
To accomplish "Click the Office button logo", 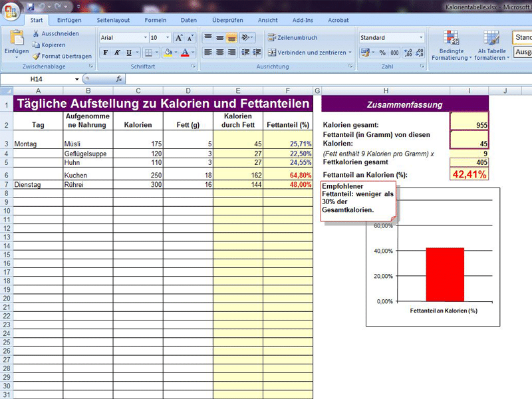I will [11, 11].
